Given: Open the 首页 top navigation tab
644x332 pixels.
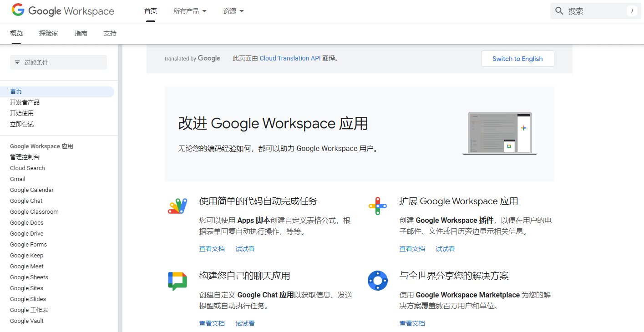Looking at the screenshot, I should (151, 11).
